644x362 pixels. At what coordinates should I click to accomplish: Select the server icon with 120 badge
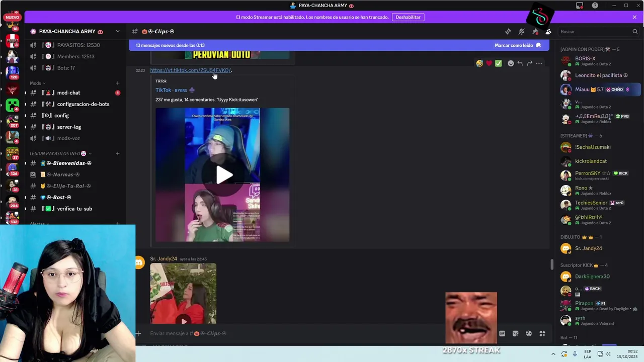(13, 73)
